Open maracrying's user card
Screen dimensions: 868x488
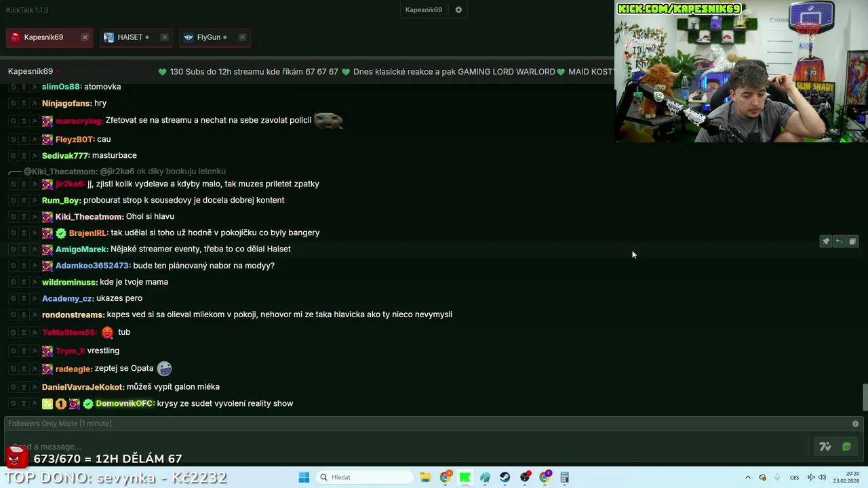pyautogui.click(x=79, y=121)
